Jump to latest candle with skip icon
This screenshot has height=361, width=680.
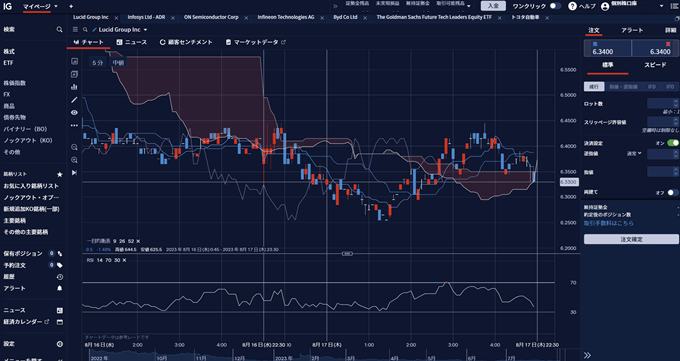pos(75,173)
